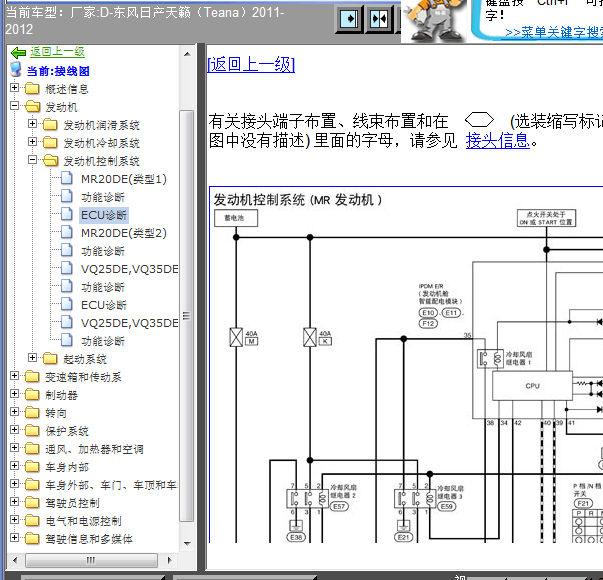Select the highlighted ECU诊断 tree item
Viewport: 603px width, 580px height.
[104, 215]
